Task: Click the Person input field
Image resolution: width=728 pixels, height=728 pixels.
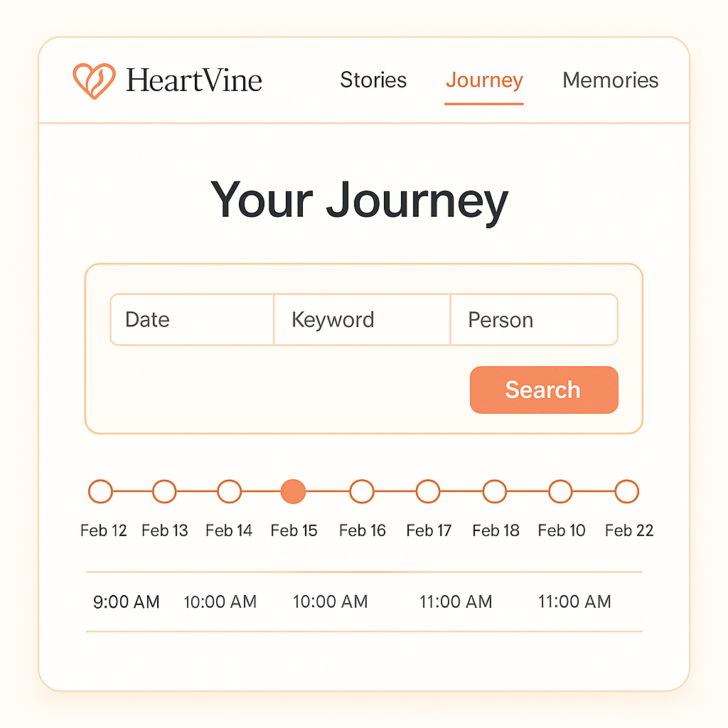Action: (x=533, y=319)
